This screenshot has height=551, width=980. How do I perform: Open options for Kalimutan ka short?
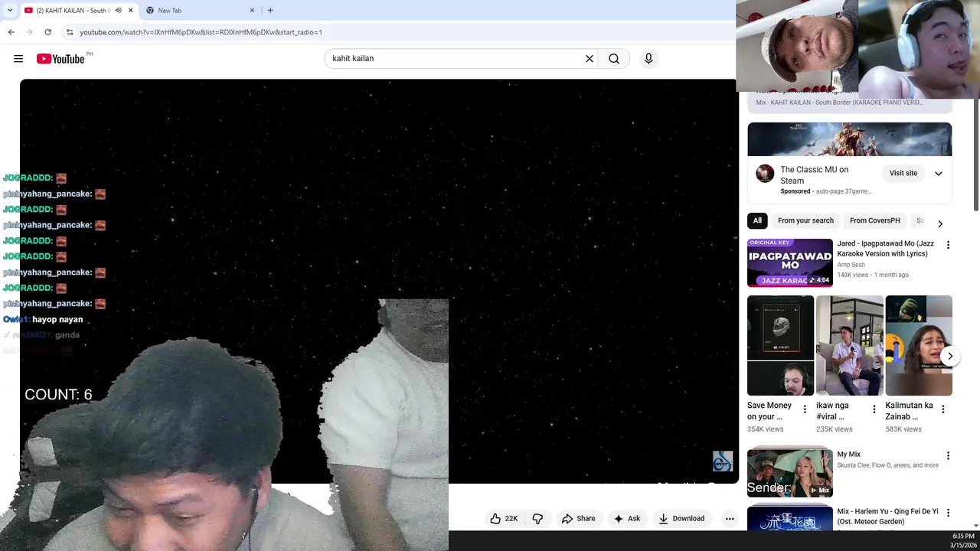[942, 409]
